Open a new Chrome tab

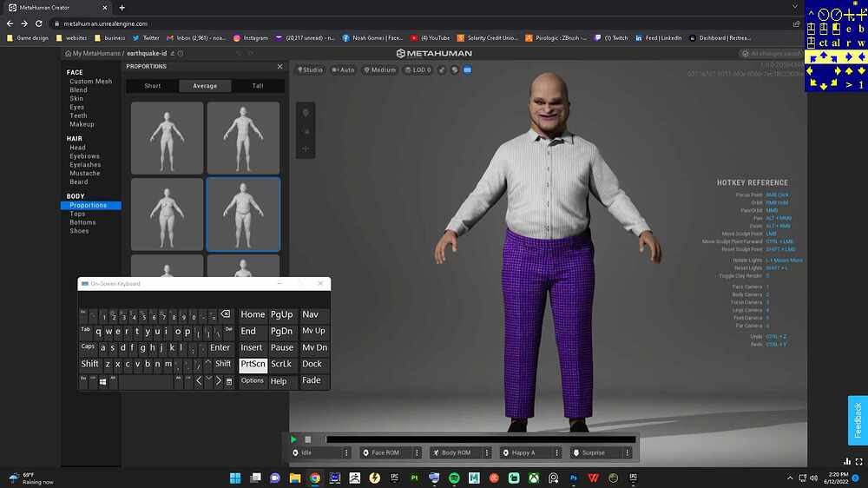pos(122,8)
